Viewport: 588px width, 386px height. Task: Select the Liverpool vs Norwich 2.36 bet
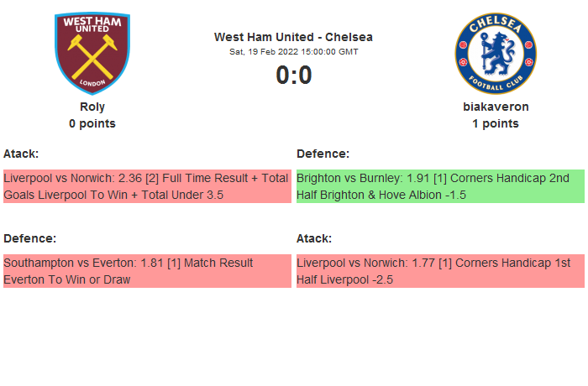pyautogui.click(x=147, y=186)
